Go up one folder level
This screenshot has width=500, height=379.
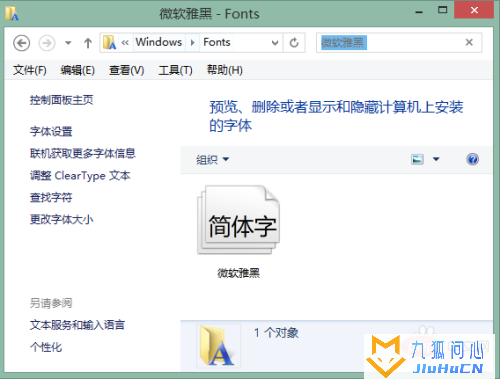88,43
